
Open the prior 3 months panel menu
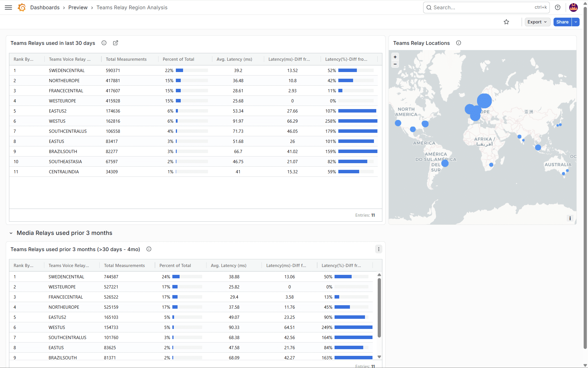[x=379, y=249]
